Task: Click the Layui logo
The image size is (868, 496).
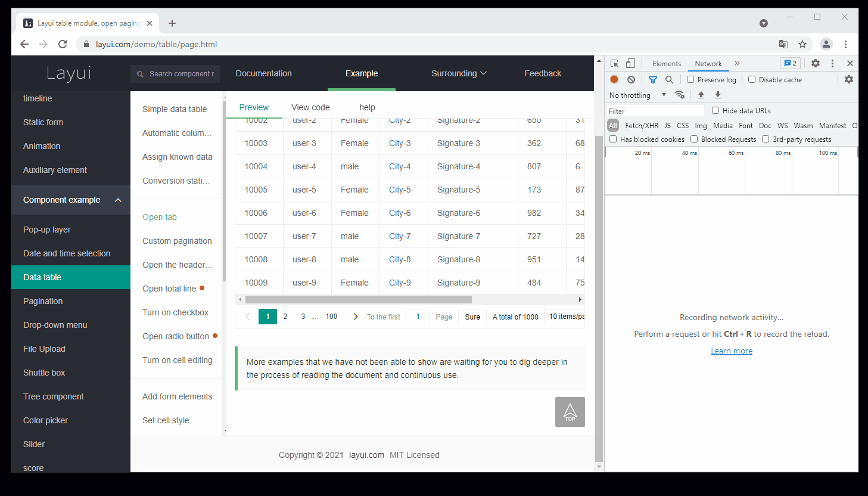Action: pyautogui.click(x=69, y=73)
